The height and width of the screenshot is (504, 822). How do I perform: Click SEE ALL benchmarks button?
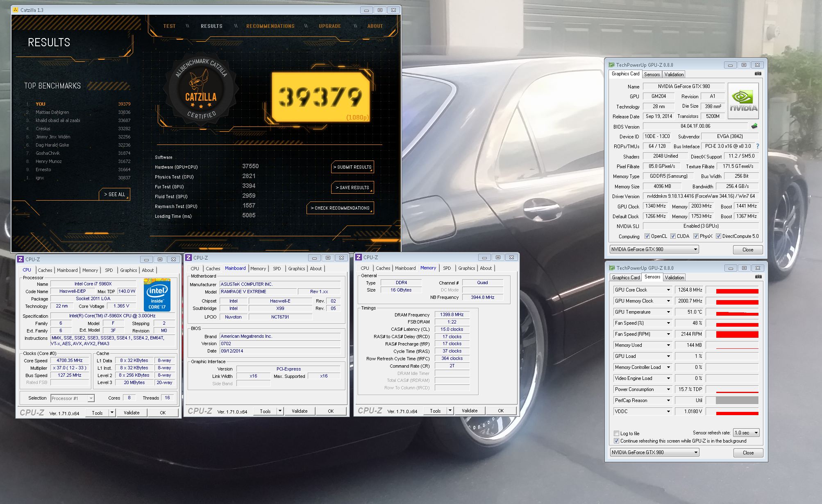(x=114, y=194)
